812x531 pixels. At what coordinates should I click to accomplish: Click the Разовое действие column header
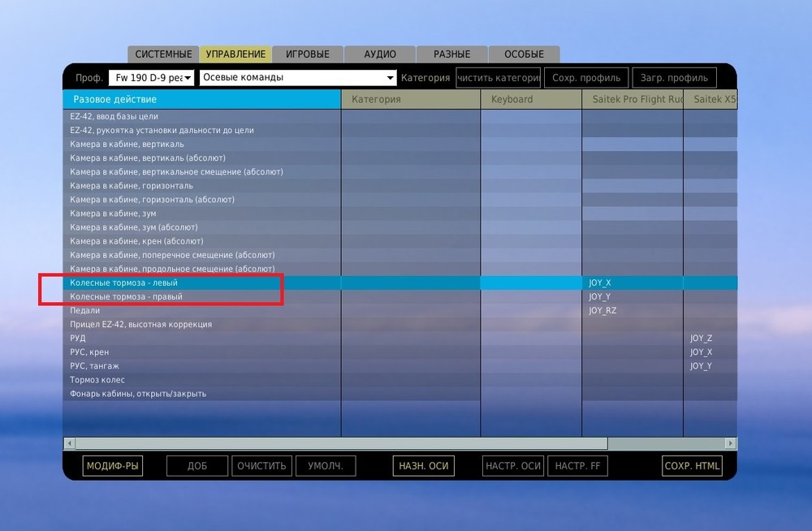tap(202, 99)
